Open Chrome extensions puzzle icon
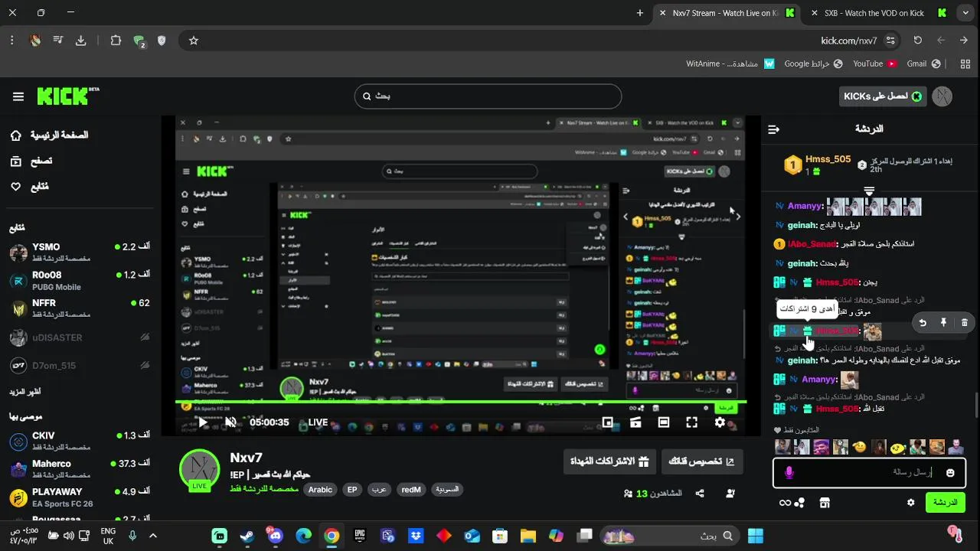Viewport: 980px width, 551px height. (116, 41)
